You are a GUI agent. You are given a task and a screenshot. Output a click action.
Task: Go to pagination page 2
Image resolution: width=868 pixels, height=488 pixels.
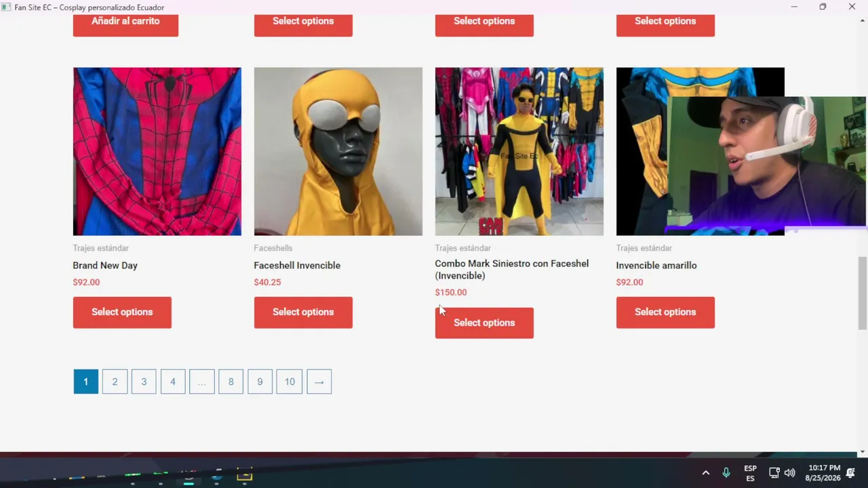[x=115, y=382]
